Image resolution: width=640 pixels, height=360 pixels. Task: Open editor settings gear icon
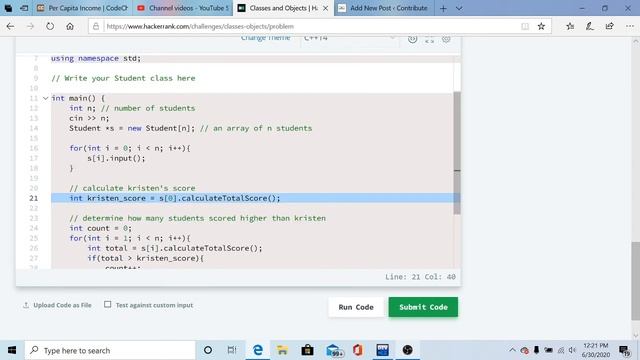tap(446, 39)
